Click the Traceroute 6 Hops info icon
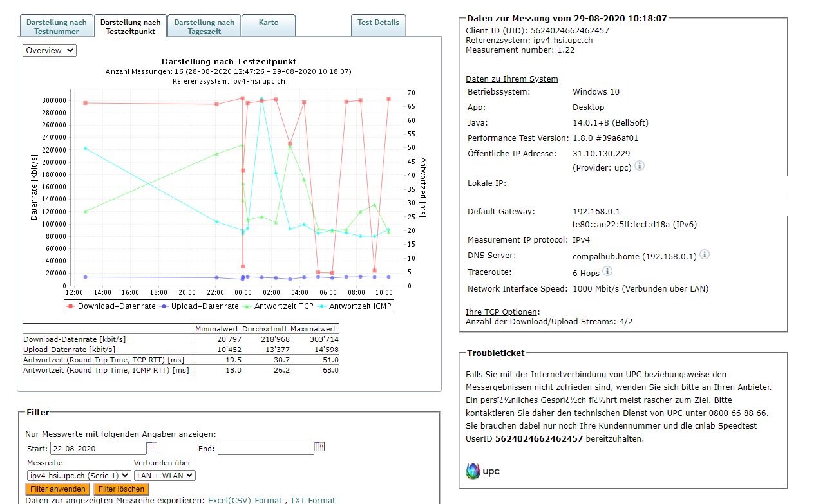Image resolution: width=816 pixels, height=504 pixels. [x=607, y=272]
